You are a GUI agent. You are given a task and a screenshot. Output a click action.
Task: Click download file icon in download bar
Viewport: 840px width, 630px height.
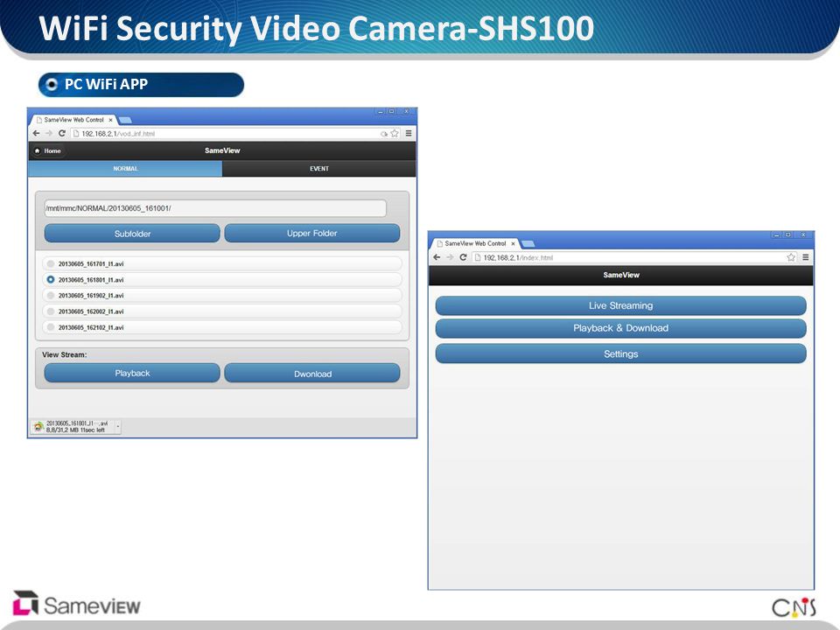tap(38, 426)
